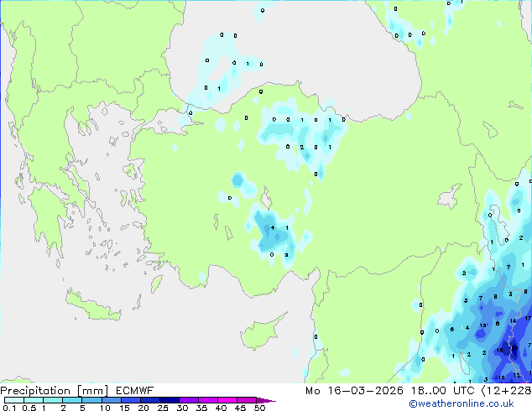Image resolution: width=532 pixels, height=411 pixels.
Task: Click the map precipitation value '28'
Action: click(514, 348)
